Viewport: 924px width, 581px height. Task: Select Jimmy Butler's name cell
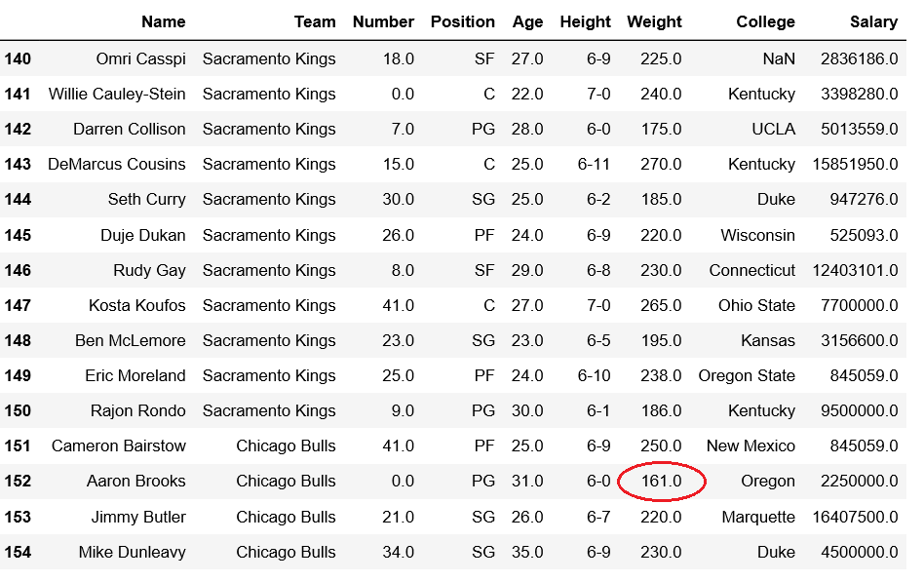[x=138, y=517]
